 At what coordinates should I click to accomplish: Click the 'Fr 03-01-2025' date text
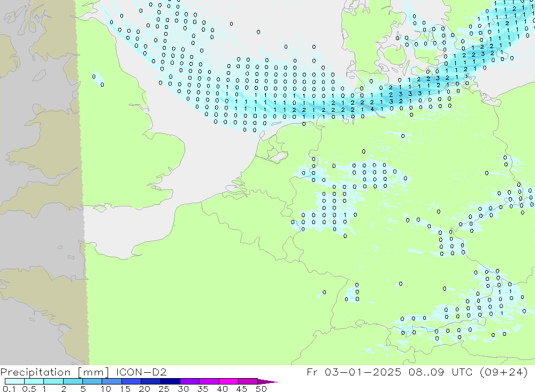pos(354,372)
